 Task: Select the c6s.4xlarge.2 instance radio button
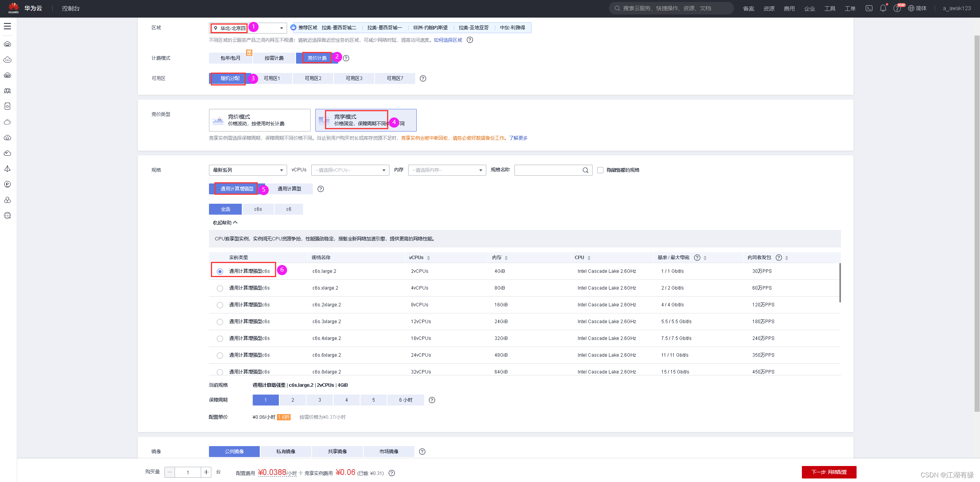220,339
